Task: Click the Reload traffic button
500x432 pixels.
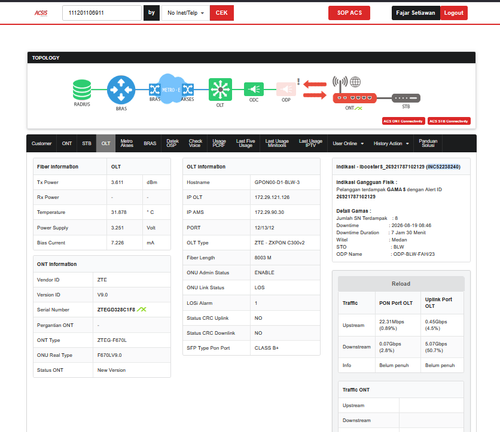Action: (401, 284)
